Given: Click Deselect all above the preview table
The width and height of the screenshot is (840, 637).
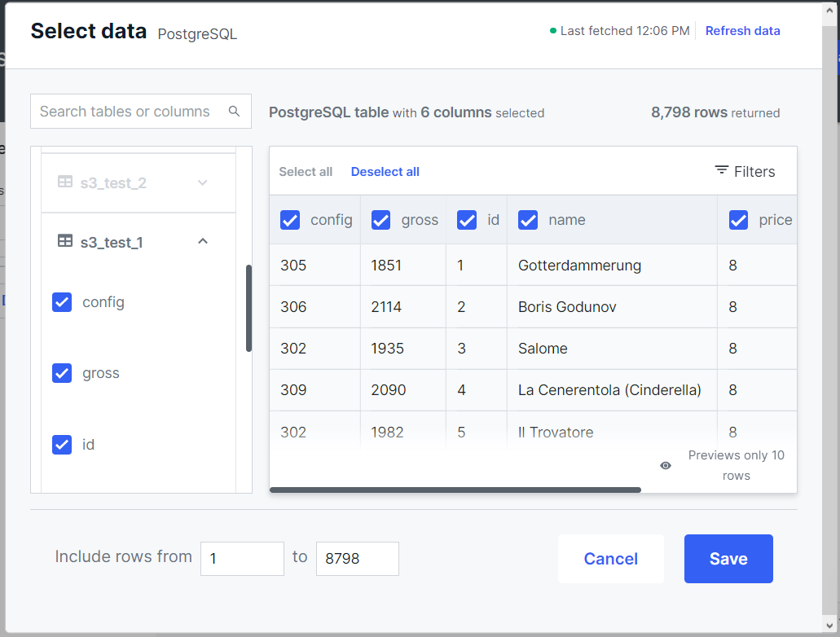Looking at the screenshot, I should click(x=385, y=171).
